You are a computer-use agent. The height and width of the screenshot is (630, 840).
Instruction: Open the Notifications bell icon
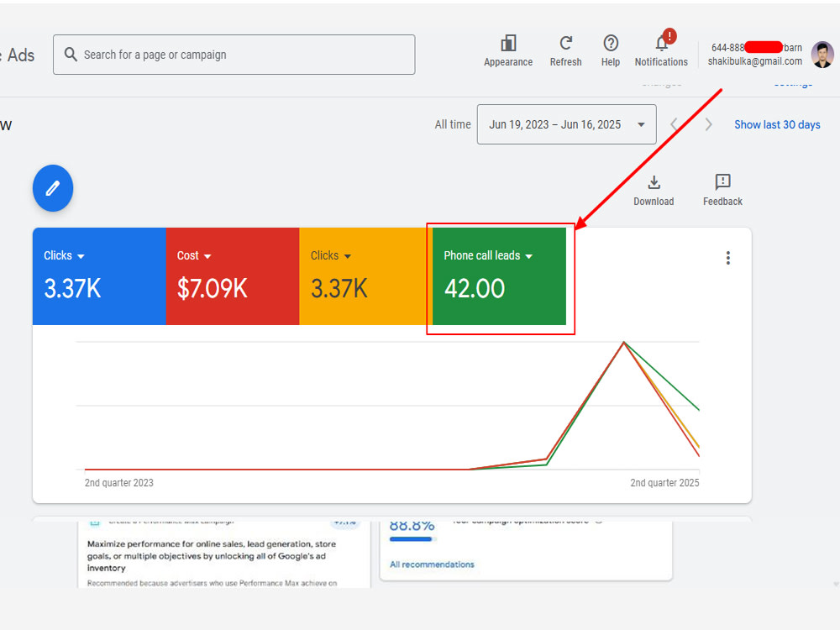pos(662,42)
